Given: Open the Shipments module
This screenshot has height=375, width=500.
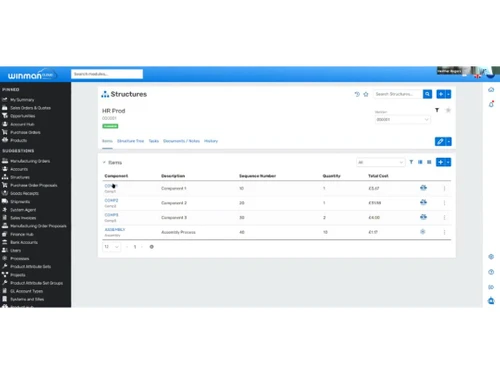Looking at the screenshot, I should click(20, 202).
